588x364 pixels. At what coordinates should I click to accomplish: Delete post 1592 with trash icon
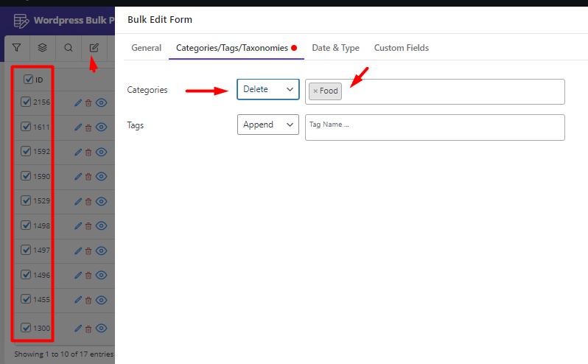[x=88, y=153]
